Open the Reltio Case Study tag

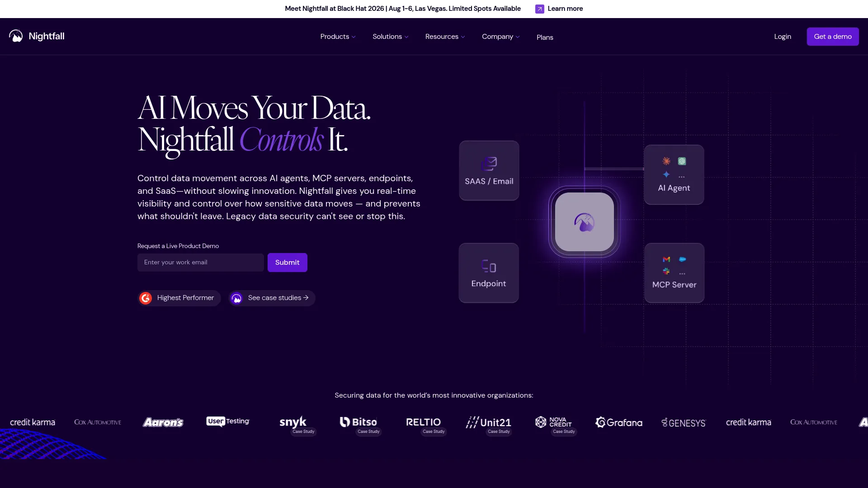[434, 432]
